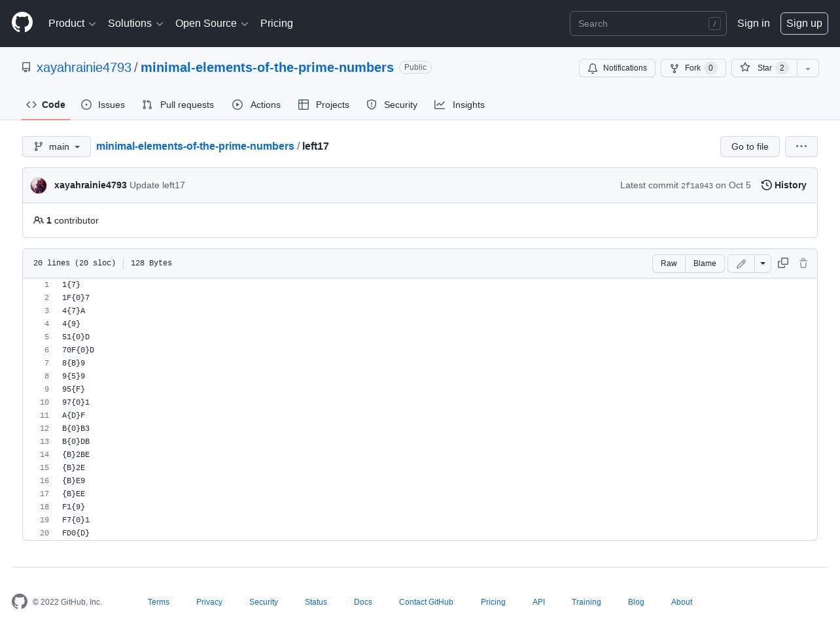This screenshot has height=642, width=840.
Task: Open the GitHub homepage logo in header
Action: point(22,23)
